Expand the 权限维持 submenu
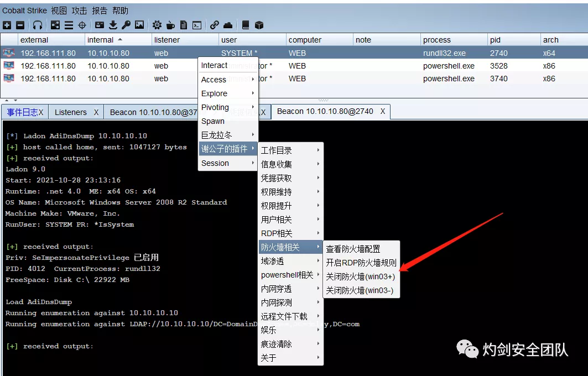The image size is (588, 376). pos(290,192)
